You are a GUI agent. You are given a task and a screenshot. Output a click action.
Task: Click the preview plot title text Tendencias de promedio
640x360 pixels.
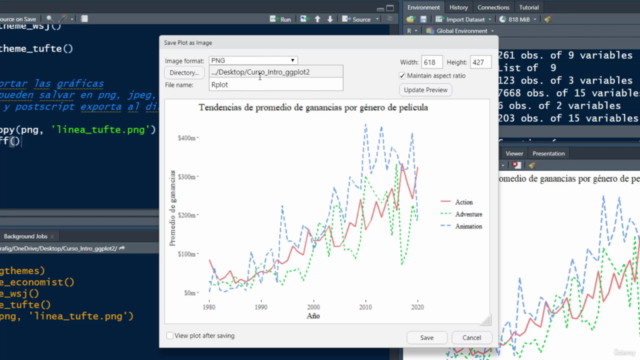pyautogui.click(x=313, y=108)
